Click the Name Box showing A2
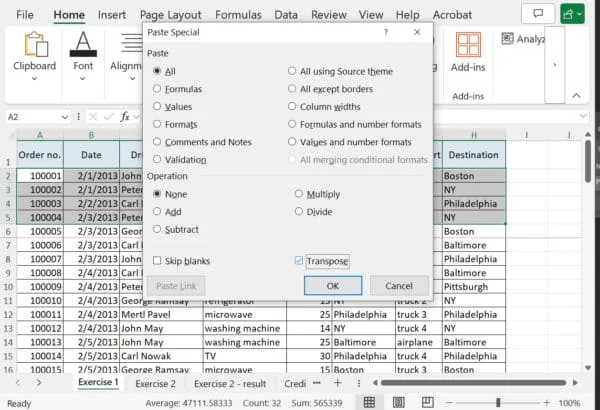This screenshot has height=410, width=600. click(33, 117)
